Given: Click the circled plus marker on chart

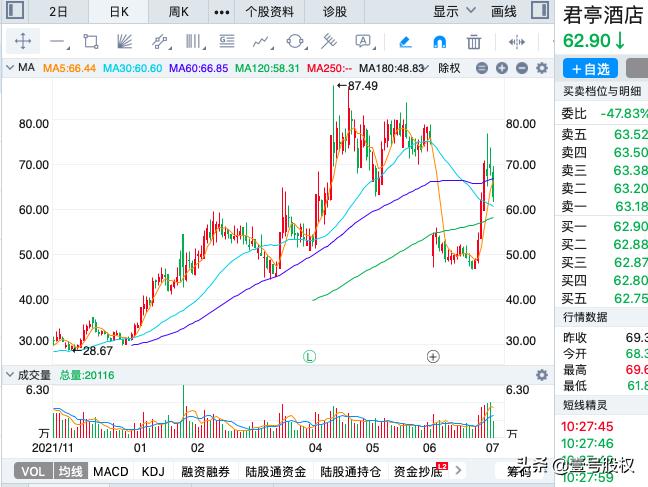Looking at the screenshot, I should click(x=433, y=356).
